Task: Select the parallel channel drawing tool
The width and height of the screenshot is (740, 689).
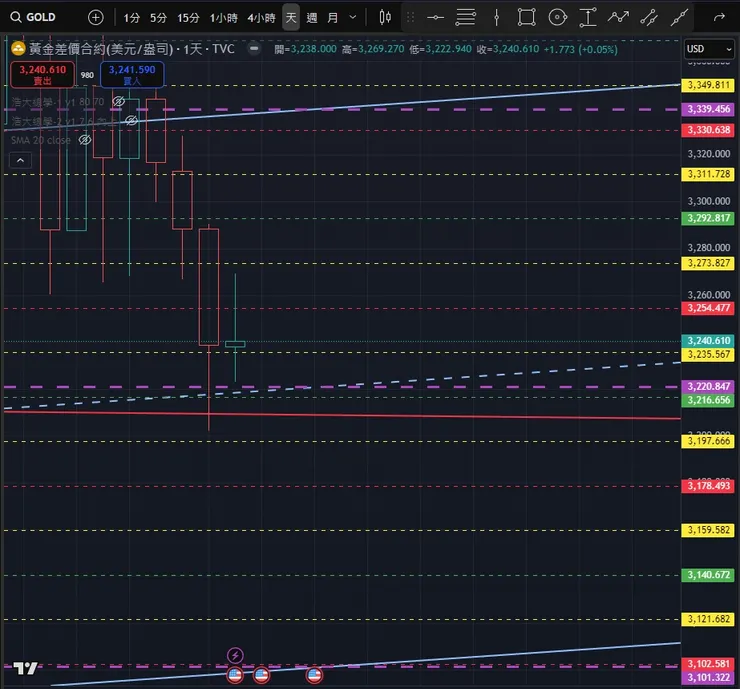Action: click(x=649, y=18)
